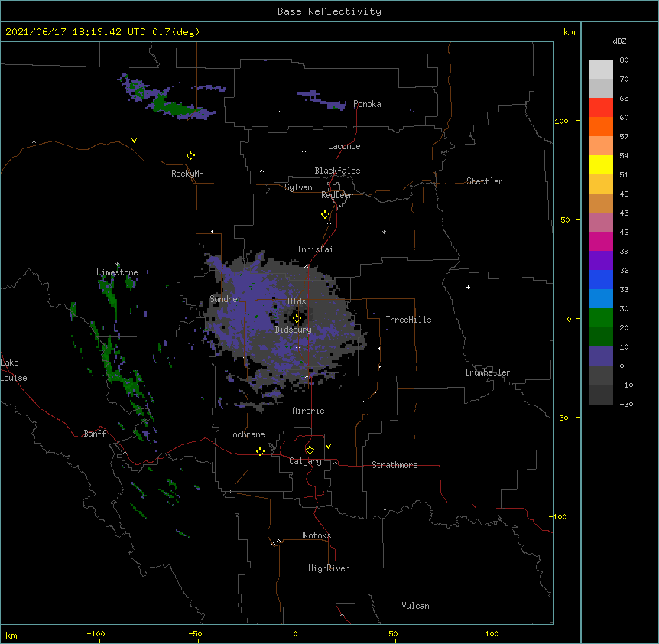Image resolution: width=659 pixels, height=644 pixels.
Task: Select the purple 36-39 dBZ legend swatch
Action: click(x=601, y=260)
